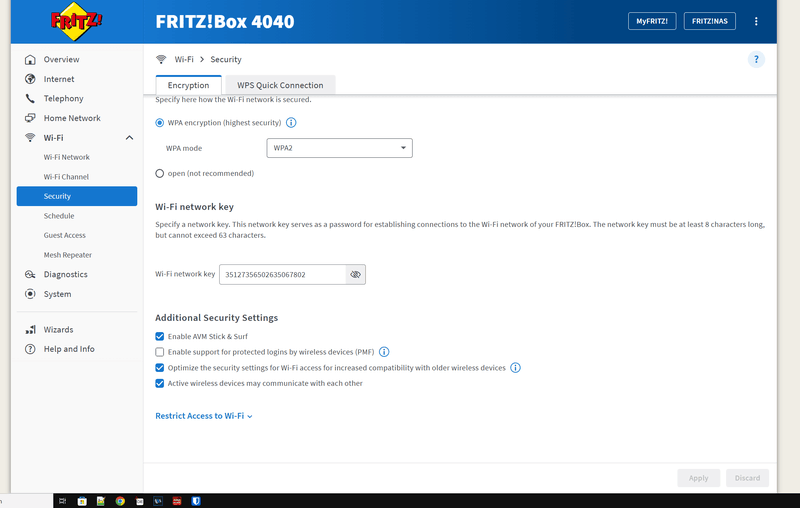
Task: Expand Restrict Access to Wi-Fi section
Action: 204,416
